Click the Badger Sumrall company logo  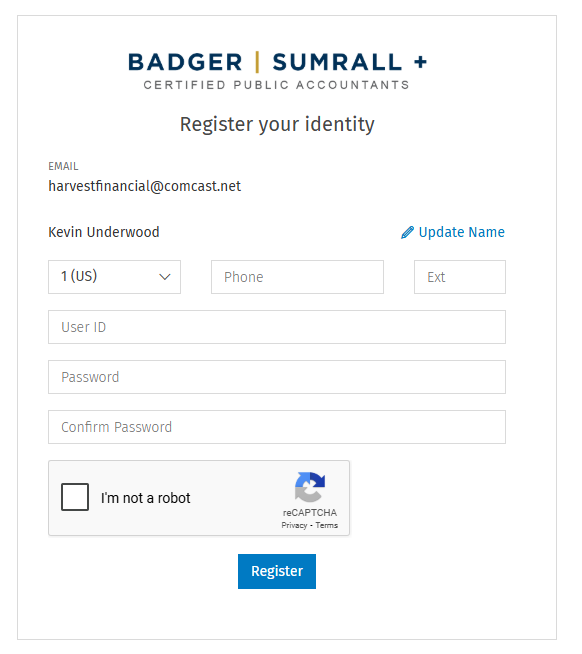(x=277, y=70)
